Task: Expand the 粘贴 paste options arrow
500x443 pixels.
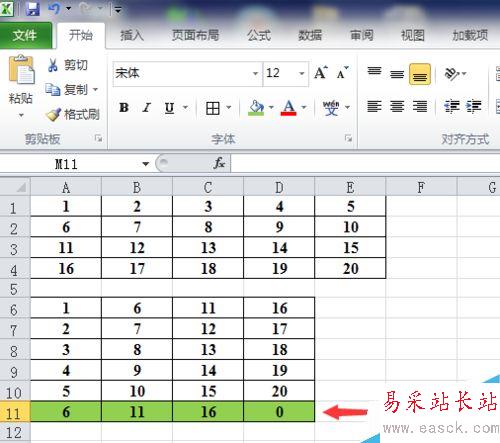Action: 21,115
